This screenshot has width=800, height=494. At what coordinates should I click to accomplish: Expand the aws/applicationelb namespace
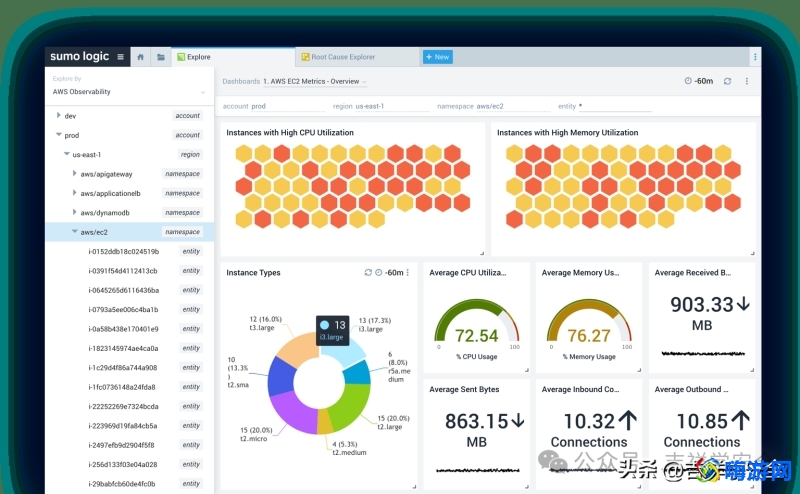click(74, 193)
